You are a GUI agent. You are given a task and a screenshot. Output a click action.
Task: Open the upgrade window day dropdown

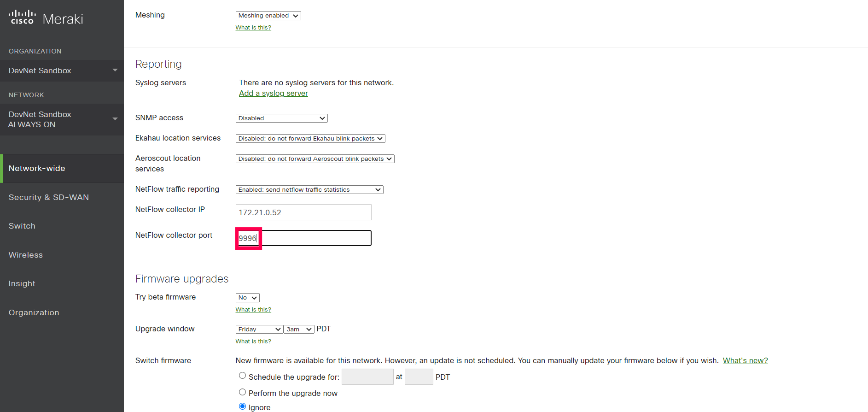[259, 329]
